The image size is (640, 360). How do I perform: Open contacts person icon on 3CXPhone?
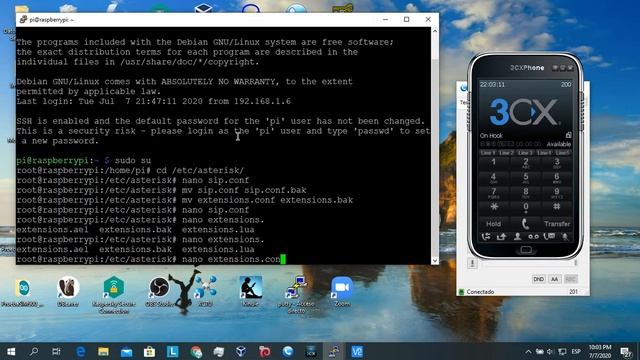[517, 236]
